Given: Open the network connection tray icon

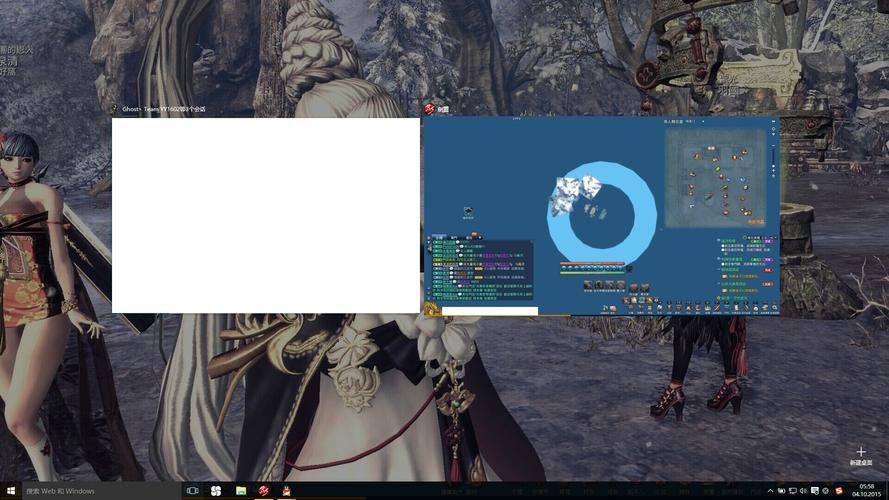Looking at the screenshot, I should pos(793,491).
